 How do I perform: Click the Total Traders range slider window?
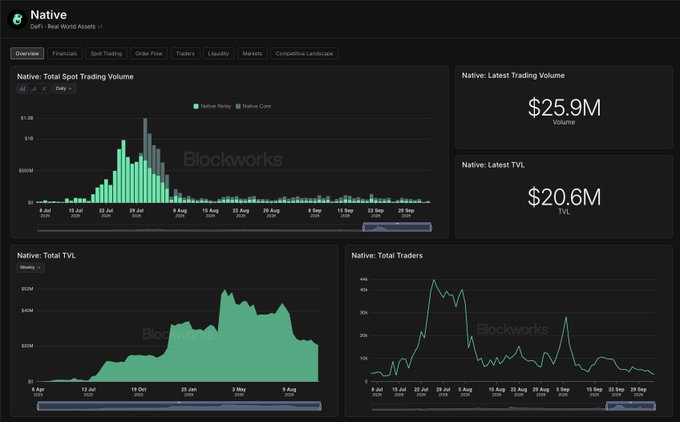[x=631, y=406]
